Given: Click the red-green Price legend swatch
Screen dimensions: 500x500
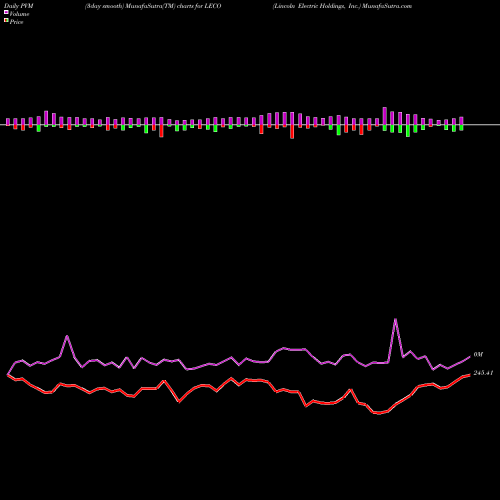Looking at the screenshot, I should pyautogui.click(x=6, y=20).
